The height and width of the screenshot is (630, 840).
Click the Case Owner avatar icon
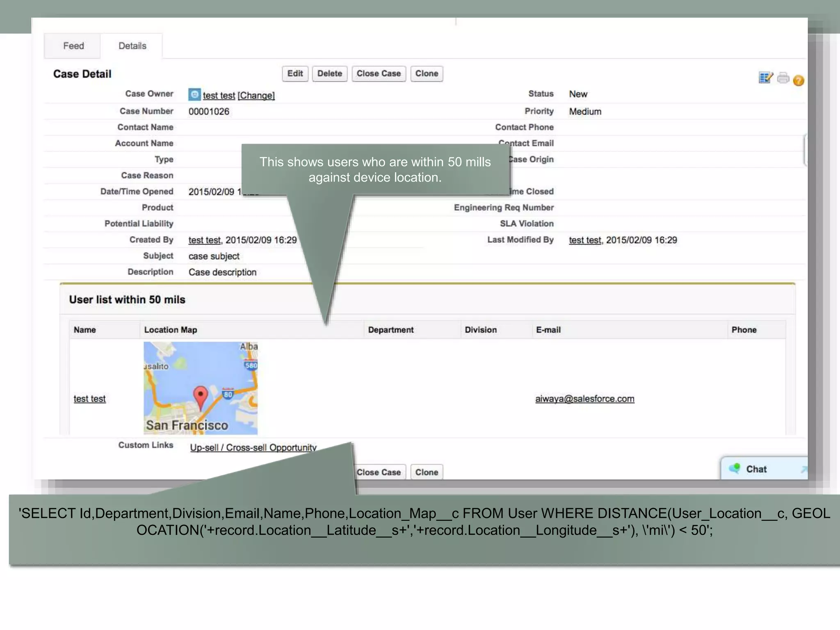[194, 94]
